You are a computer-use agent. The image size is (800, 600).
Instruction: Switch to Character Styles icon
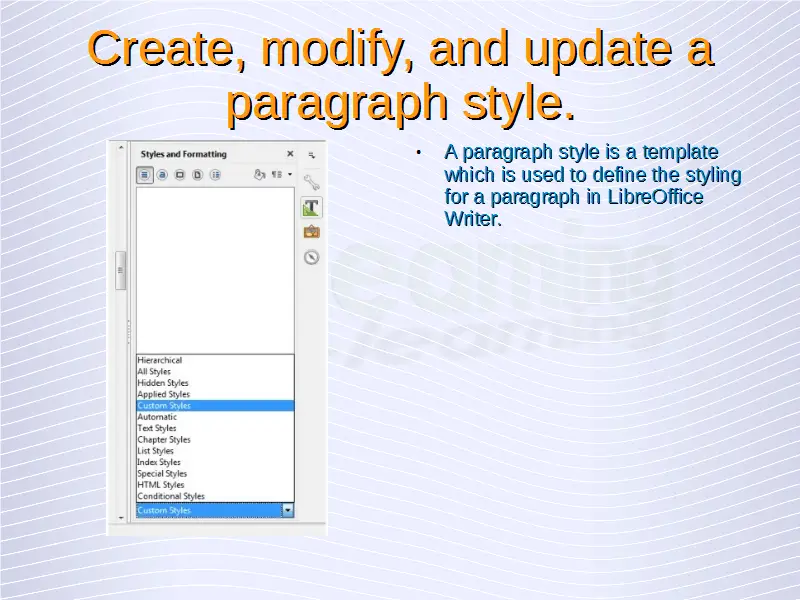[x=162, y=174]
